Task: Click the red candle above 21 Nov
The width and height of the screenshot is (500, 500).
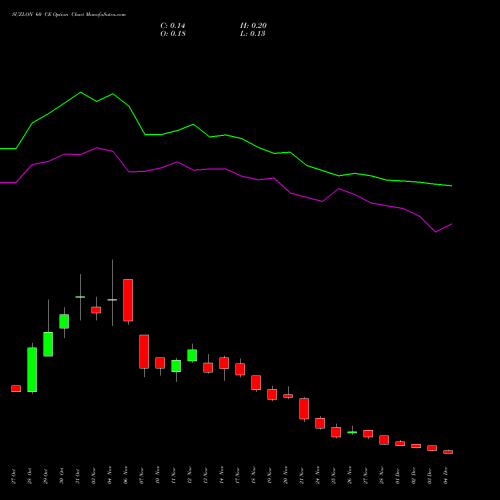Action: [304, 409]
